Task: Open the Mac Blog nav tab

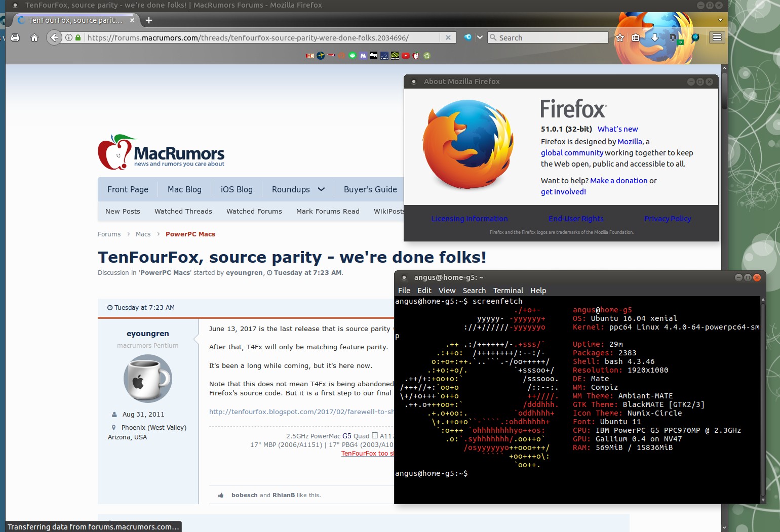Action: [184, 189]
